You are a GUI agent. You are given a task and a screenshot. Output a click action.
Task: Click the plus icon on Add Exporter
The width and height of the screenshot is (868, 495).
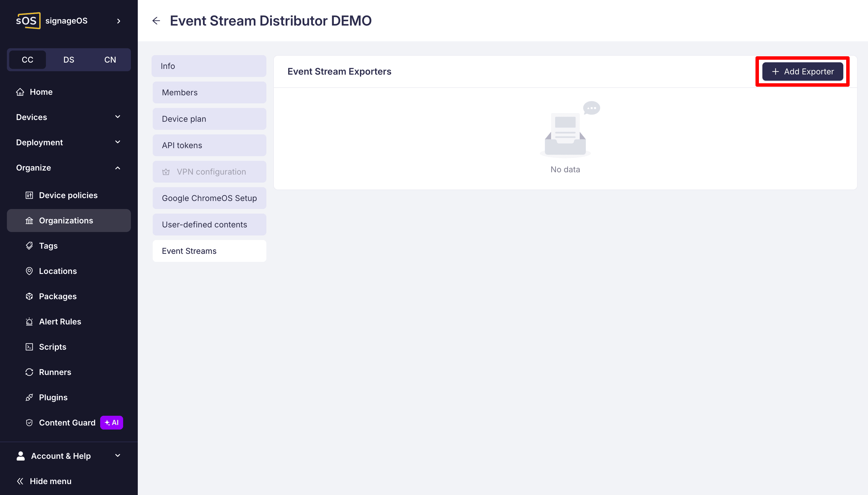[775, 71]
